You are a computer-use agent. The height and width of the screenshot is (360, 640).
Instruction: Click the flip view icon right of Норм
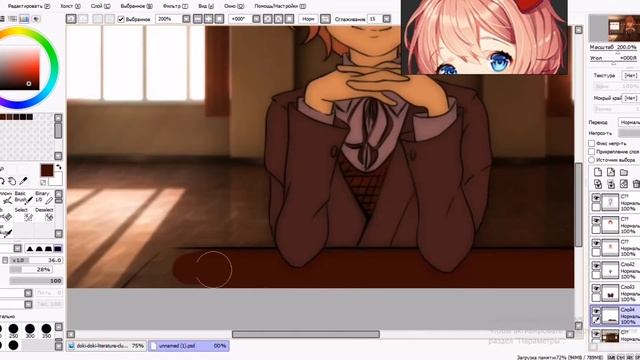tap(325, 19)
